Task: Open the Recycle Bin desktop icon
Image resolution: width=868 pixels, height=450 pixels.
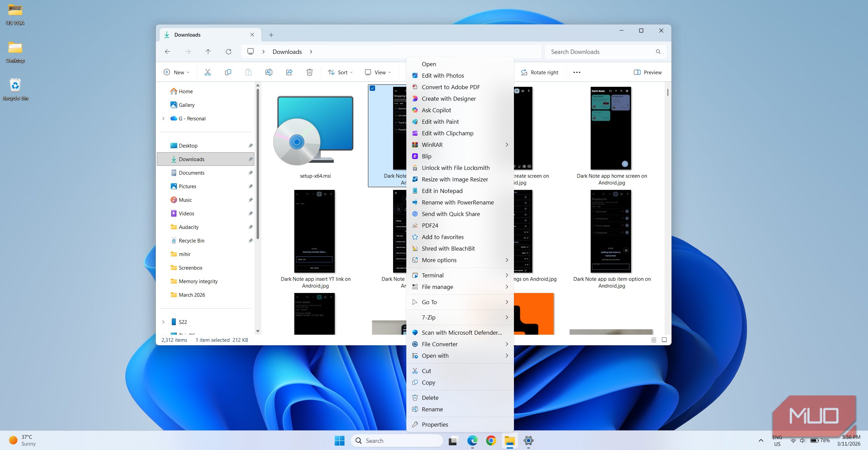Action: 15,89
